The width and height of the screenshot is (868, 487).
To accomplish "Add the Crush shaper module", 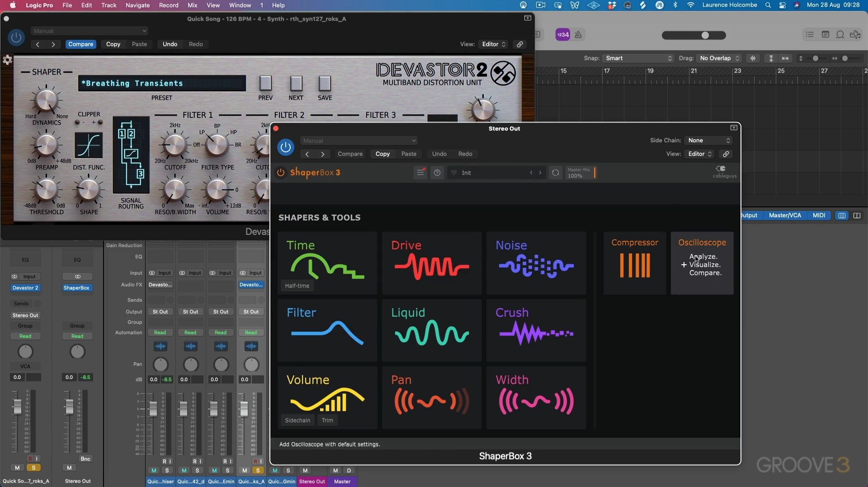I will (x=536, y=330).
